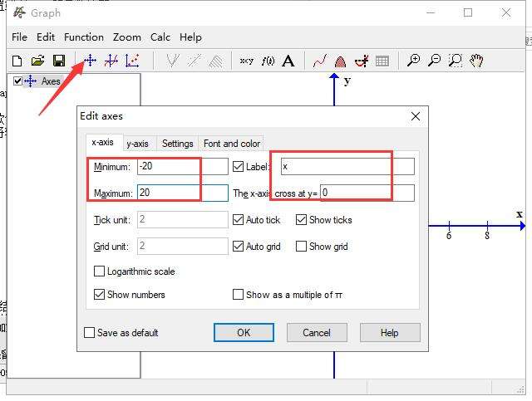Enable the Logarithmic scale checkbox

[100, 271]
